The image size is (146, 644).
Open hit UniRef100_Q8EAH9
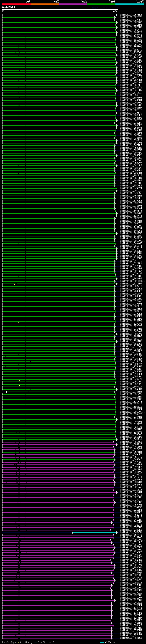pos(131,27)
